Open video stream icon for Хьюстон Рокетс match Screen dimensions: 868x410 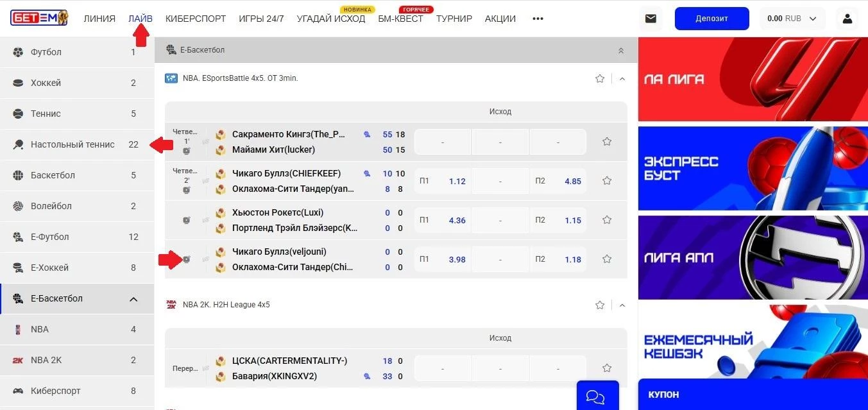pos(186,220)
